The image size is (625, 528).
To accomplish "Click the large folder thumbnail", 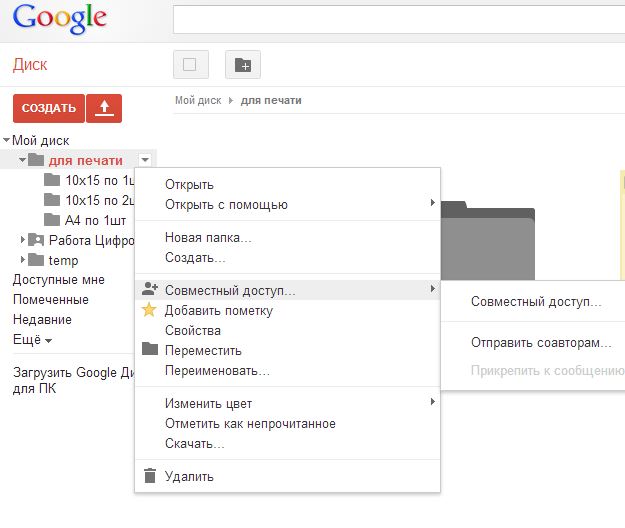I will (x=488, y=241).
